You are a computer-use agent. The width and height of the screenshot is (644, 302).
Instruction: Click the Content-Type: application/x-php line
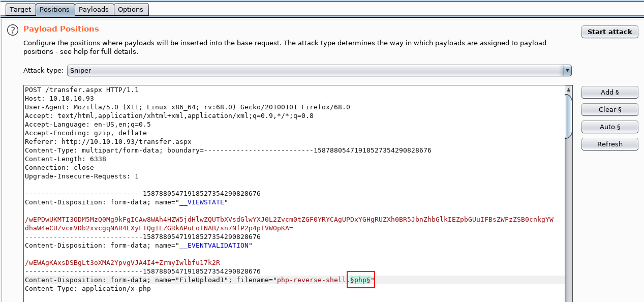pyautogui.click(x=88, y=289)
